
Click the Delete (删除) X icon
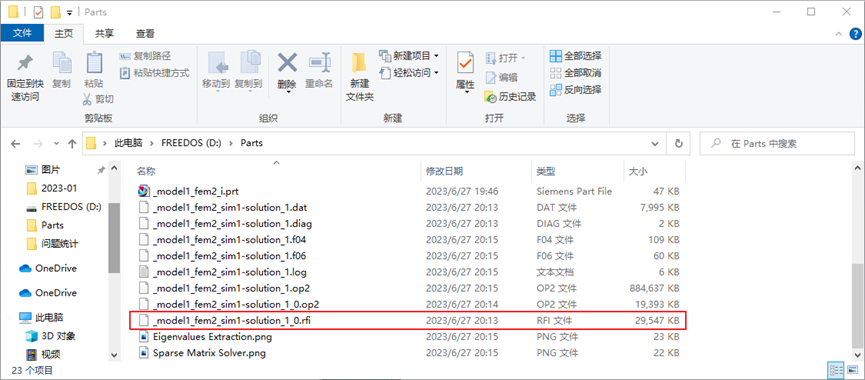click(x=287, y=63)
